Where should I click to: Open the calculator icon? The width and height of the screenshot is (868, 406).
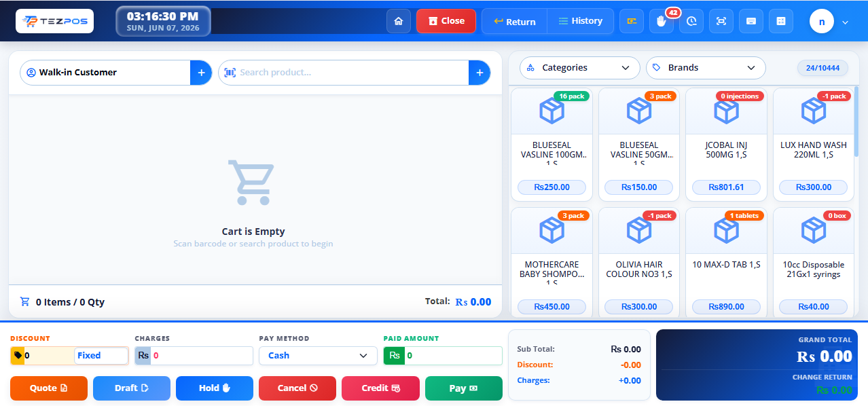pos(781,21)
